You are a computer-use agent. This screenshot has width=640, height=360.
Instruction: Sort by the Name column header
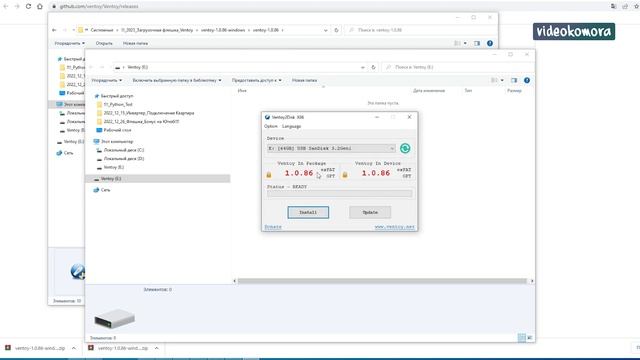pyautogui.click(x=242, y=91)
